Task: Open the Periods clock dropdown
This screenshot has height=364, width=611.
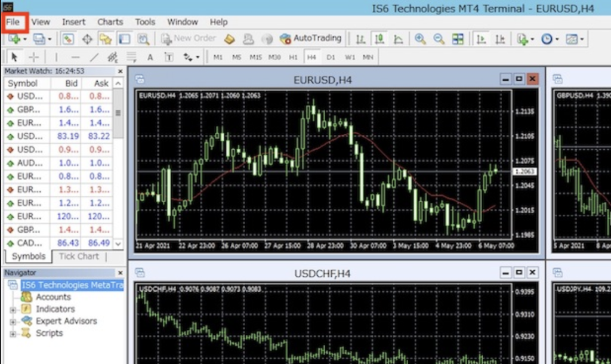Action: tap(550, 39)
